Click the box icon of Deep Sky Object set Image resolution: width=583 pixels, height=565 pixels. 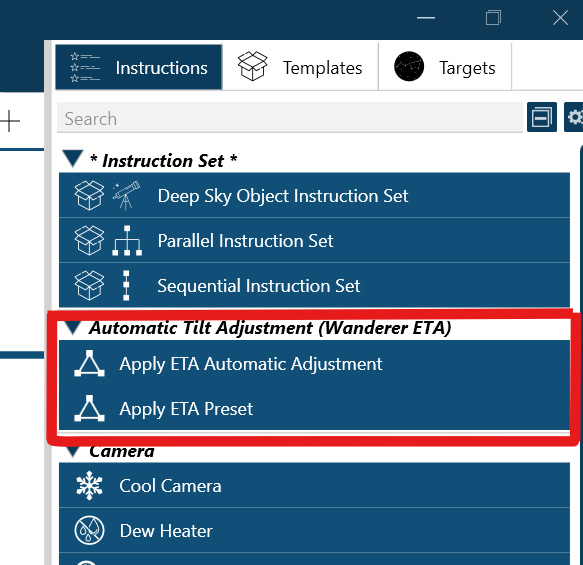(89, 196)
